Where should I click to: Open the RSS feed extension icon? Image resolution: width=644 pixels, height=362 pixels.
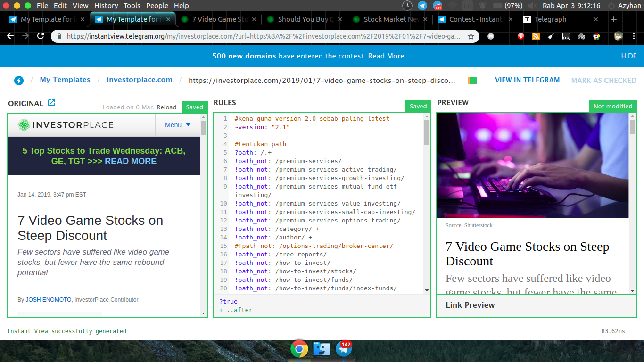coord(536,36)
